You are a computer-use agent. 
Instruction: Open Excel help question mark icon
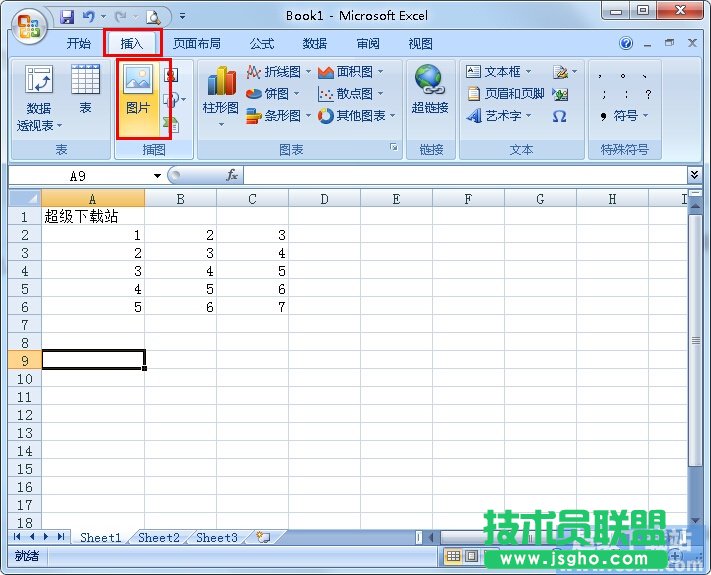626,44
